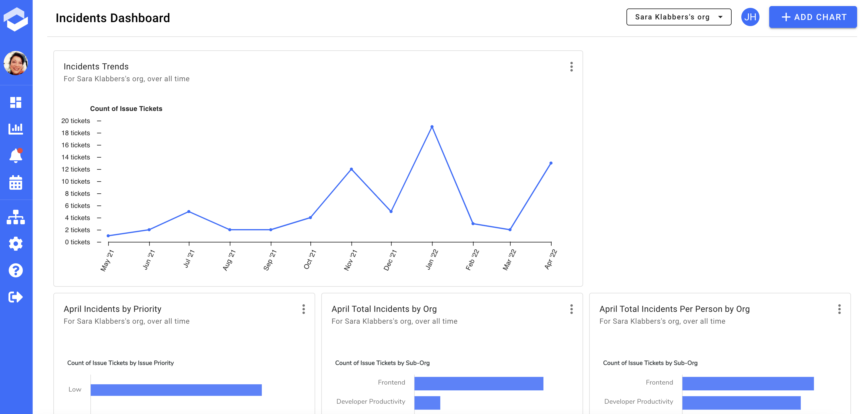Open the dashboards grid icon
This screenshot has width=868, height=414.
(x=15, y=102)
